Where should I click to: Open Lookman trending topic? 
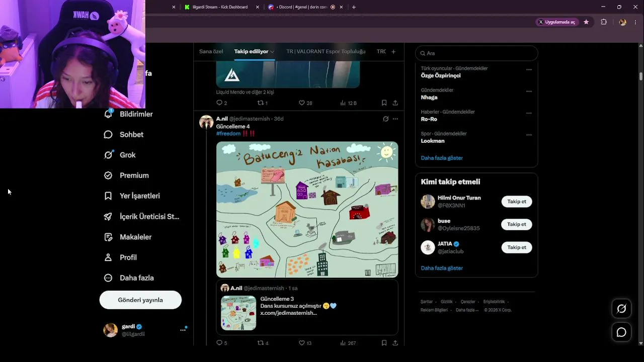click(433, 141)
